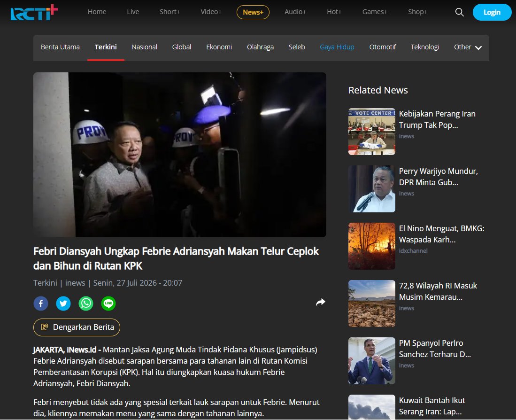516x420 pixels.
Task: Open Hot+ section
Action: click(x=334, y=12)
